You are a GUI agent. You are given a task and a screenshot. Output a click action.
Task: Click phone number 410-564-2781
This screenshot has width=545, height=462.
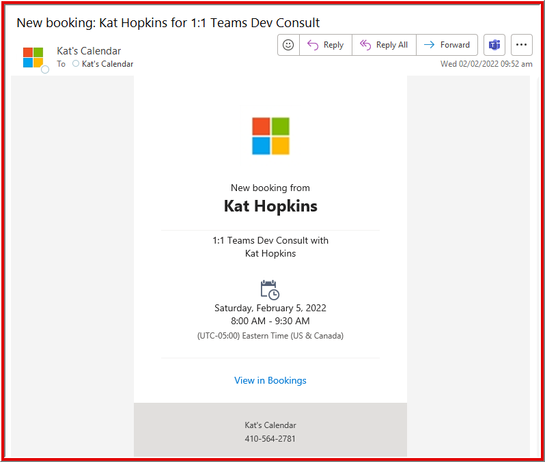point(270,439)
